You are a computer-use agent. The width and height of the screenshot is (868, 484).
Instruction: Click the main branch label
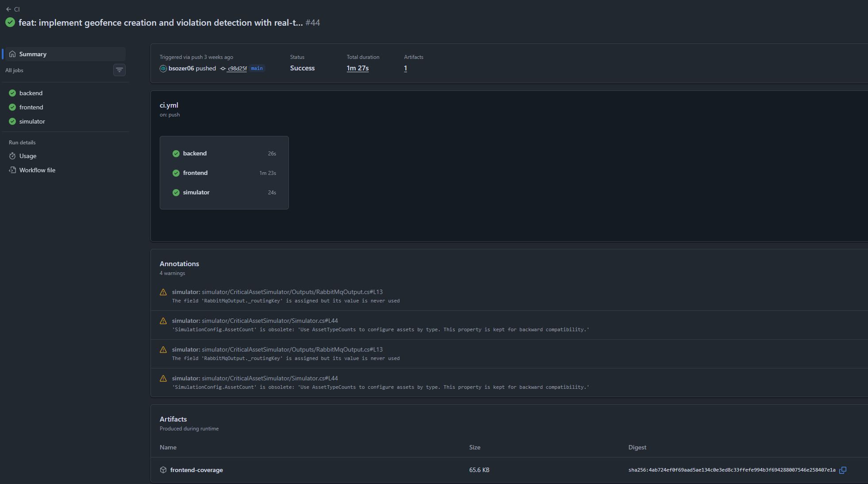pos(257,68)
